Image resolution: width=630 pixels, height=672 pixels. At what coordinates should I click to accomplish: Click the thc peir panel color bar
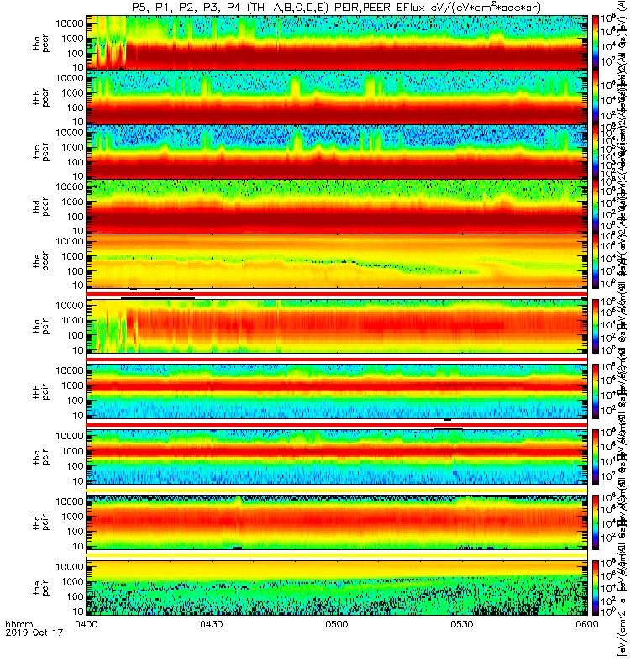point(596,457)
